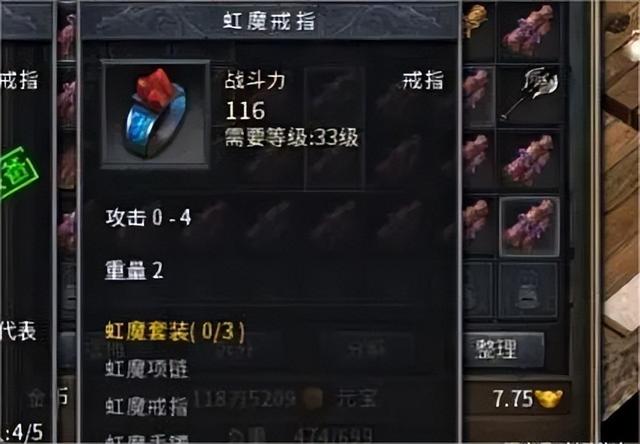The height and width of the screenshot is (444, 640).
Task: Select the purple ore in the top-right inventory slot
Action: click(x=529, y=31)
